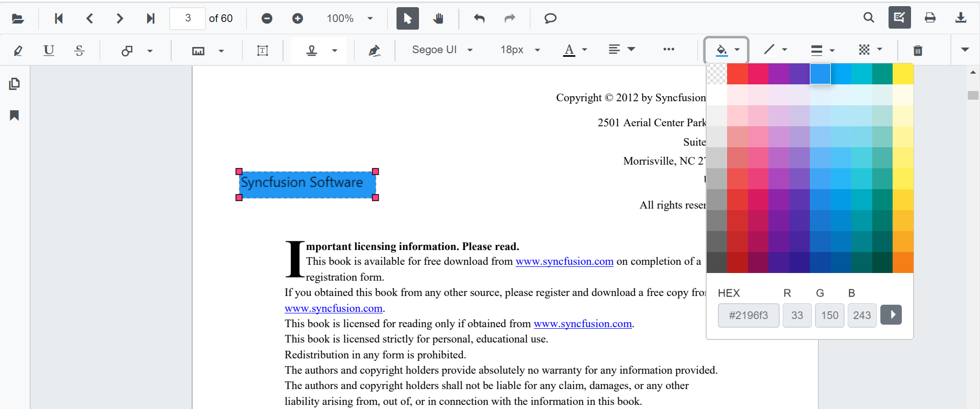Zoom out with the minus icon
This screenshot has height=409, width=980.
click(x=267, y=18)
